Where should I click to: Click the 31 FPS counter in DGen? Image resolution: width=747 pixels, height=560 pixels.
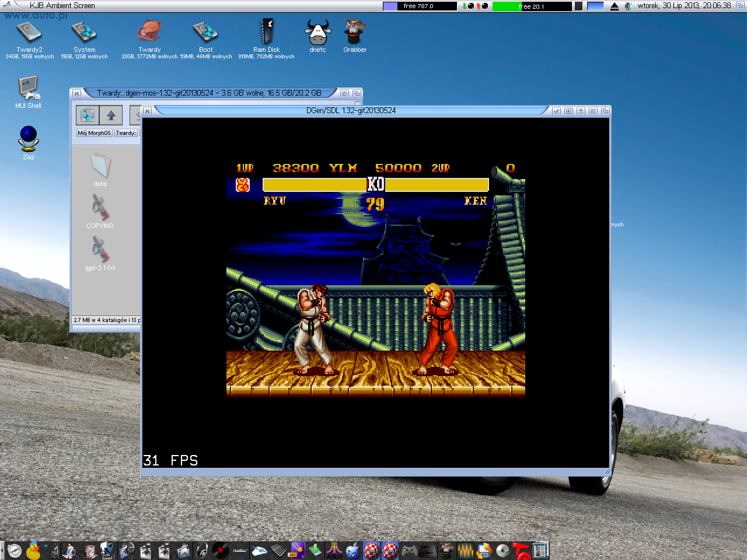[170, 460]
